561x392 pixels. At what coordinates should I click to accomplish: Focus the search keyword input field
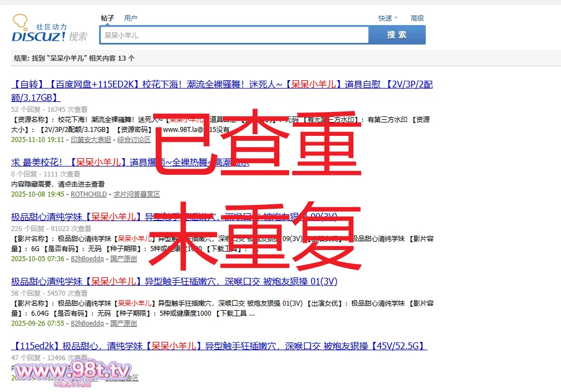[234, 35]
